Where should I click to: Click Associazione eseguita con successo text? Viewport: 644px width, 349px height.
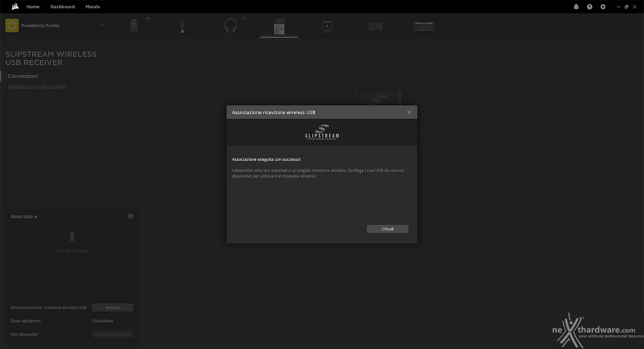pyautogui.click(x=266, y=159)
